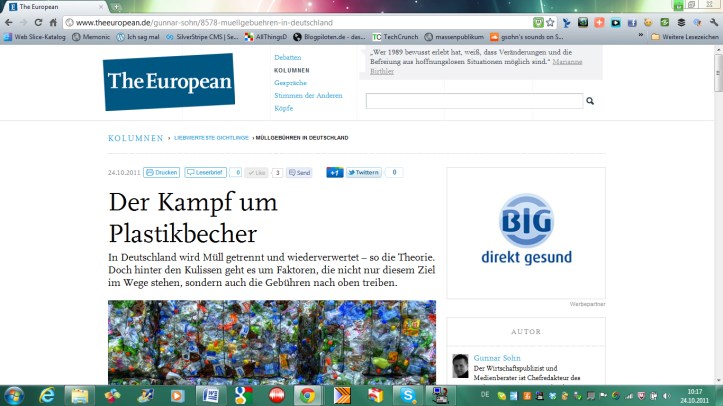Go to Köpfe in site navigation
The width and height of the screenshot is (723, 406).
[x=284, y=108]
